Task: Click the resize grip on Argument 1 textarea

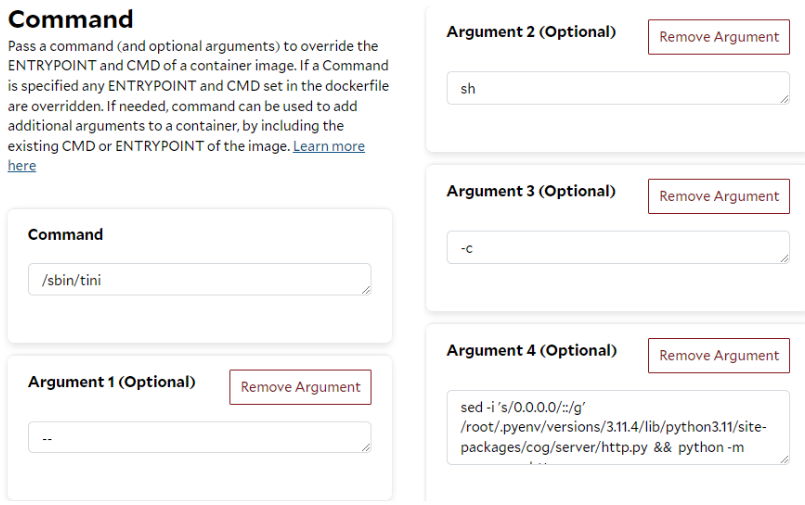Action: pyautogui.click(x=366, y=448)
